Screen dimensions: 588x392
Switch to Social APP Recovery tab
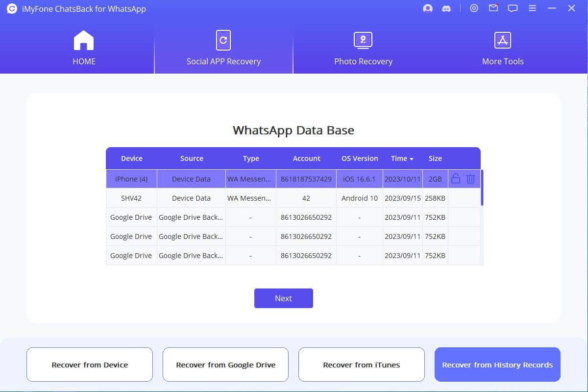[x=223, y=48]
